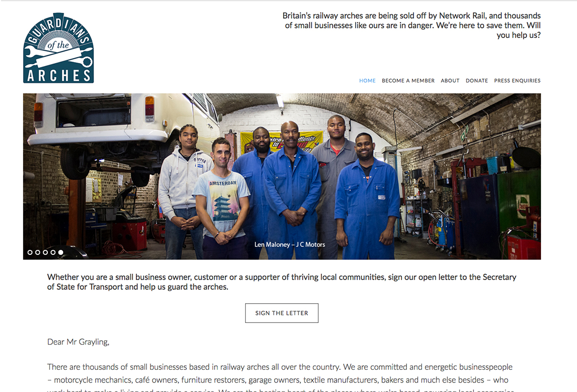Click the 'Dear Mr Grayling,' salutation
Viewport: 577px width, 392px height.
pos(78,342)
